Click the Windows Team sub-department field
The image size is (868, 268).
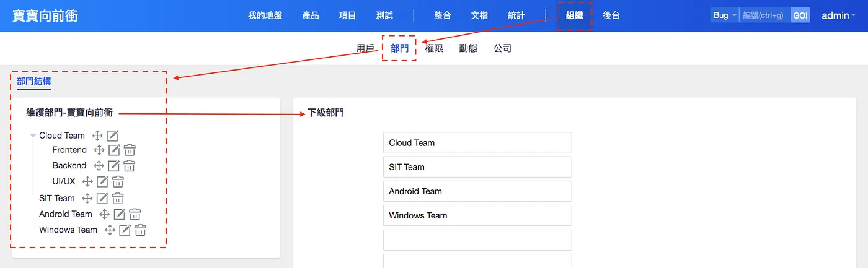click(477, 215)
